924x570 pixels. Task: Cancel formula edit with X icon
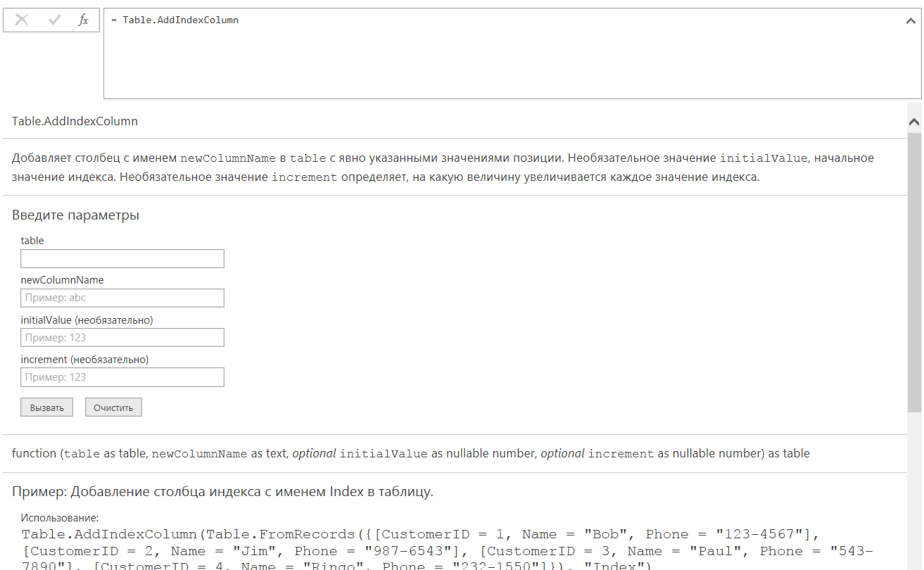tap(22, 20)
